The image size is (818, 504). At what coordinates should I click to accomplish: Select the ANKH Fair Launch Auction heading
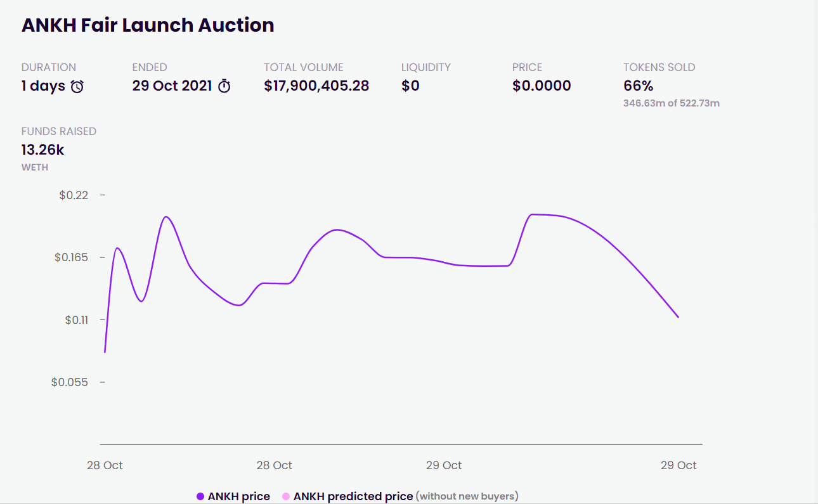pos(148,25)
